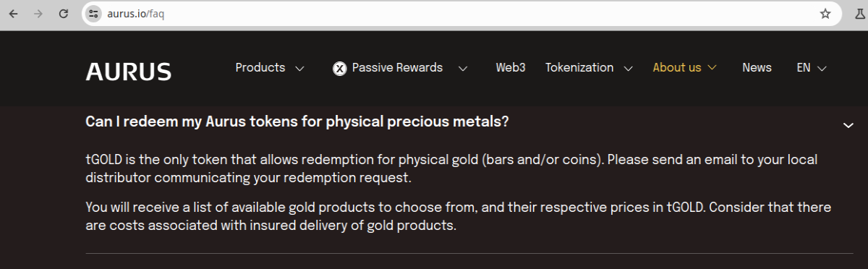Change language using EN dropdown
868x269 pixels.
[811, 68]
